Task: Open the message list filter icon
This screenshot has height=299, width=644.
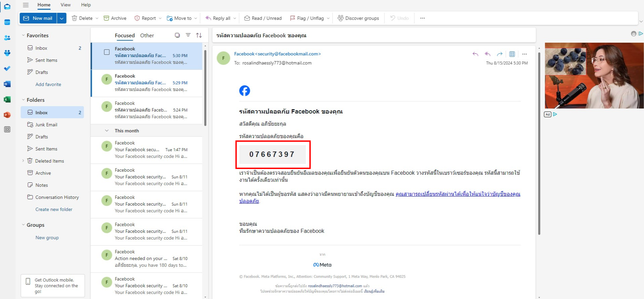Action: coord(188,35)
